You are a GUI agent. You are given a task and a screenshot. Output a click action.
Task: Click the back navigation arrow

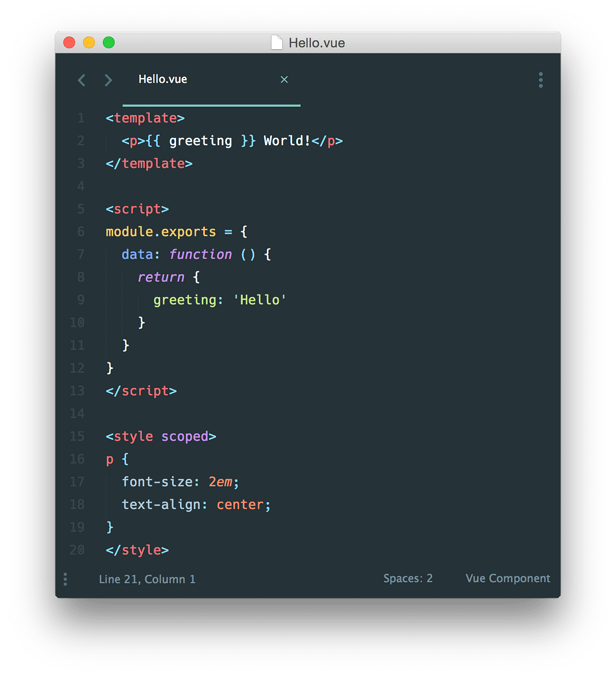(81, 80)
